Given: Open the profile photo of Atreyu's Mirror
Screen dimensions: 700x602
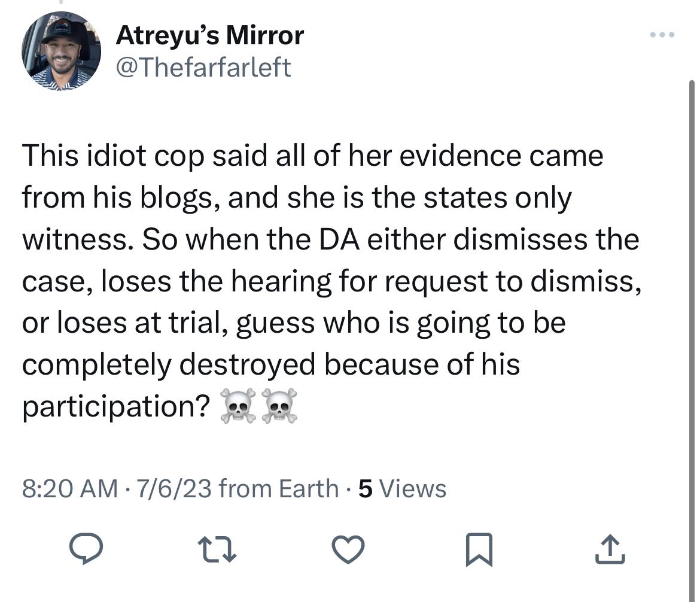Looking at the screenshot, I should 62,51.
